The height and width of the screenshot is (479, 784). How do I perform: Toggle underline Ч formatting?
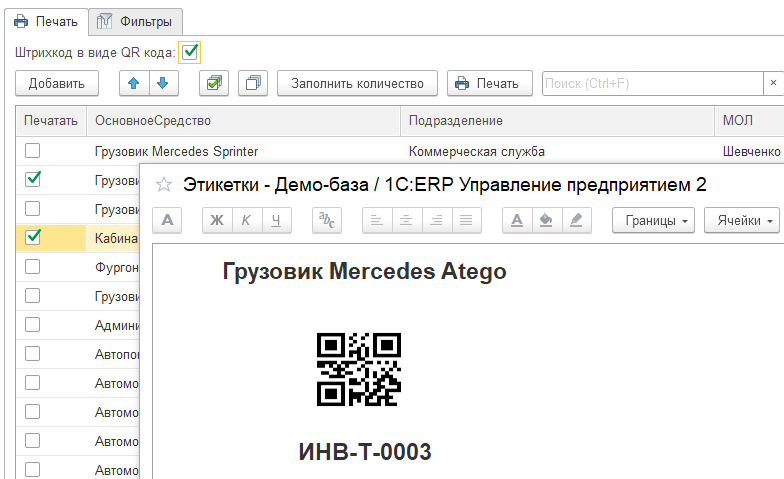point(276,220)
